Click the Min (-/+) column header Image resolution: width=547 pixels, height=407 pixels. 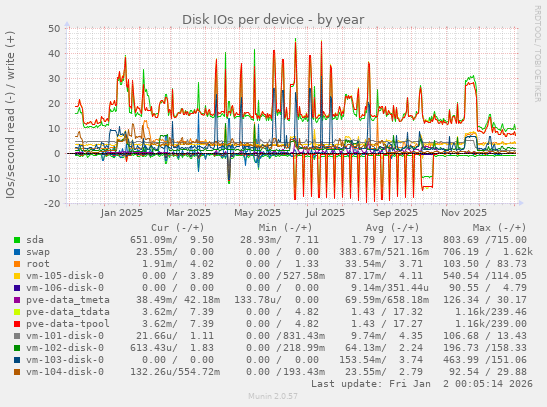click(x=285, y=228)
